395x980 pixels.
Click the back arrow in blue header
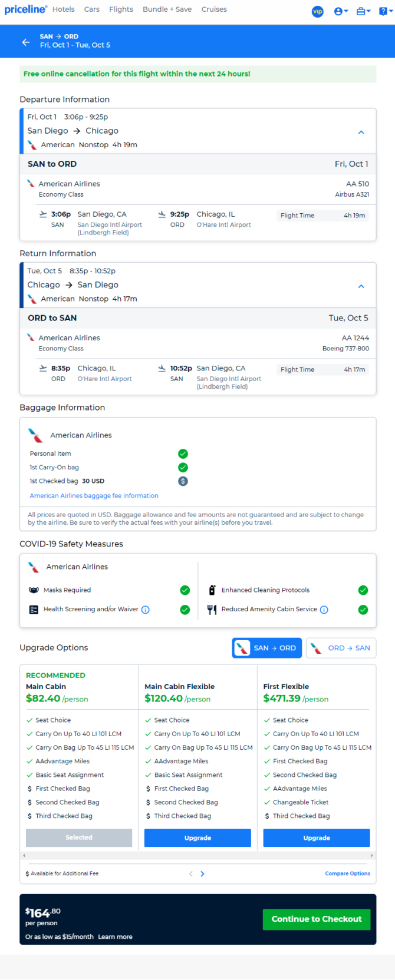pos(25,42)
